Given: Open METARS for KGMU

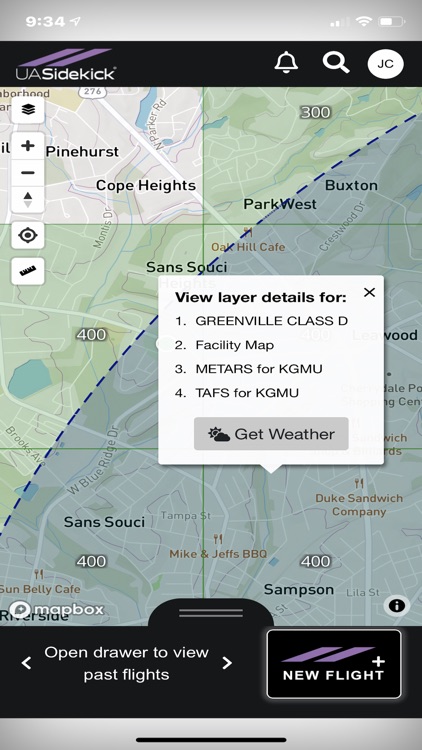Looking at the screenshot, I should coord(259,369).
